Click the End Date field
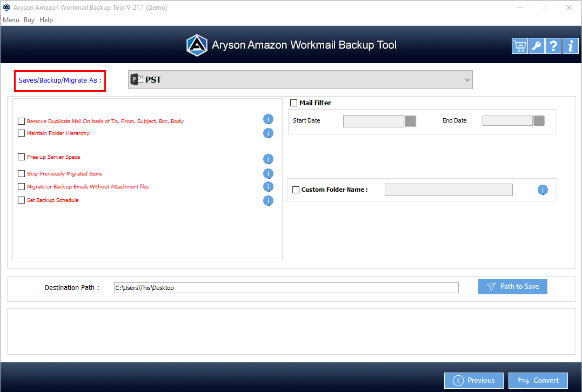Image resolution: width=582 pixels, height=392 pixels. (x=507, y=120)
